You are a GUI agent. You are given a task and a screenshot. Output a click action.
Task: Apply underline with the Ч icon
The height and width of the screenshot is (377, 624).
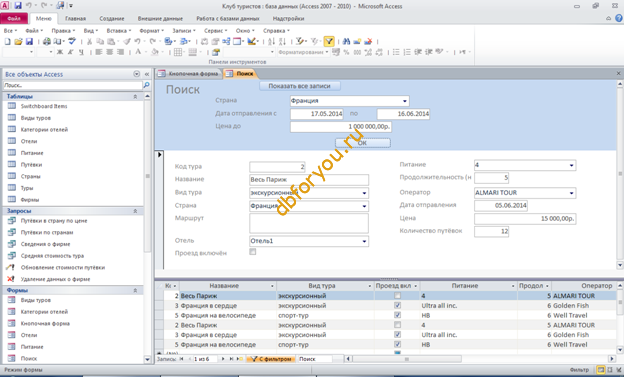coord(81,52)
